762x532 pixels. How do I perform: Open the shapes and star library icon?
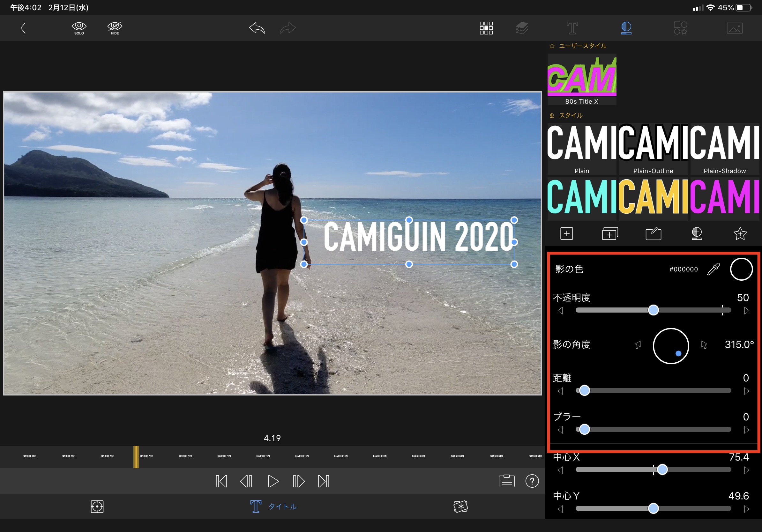coord(680,28)
